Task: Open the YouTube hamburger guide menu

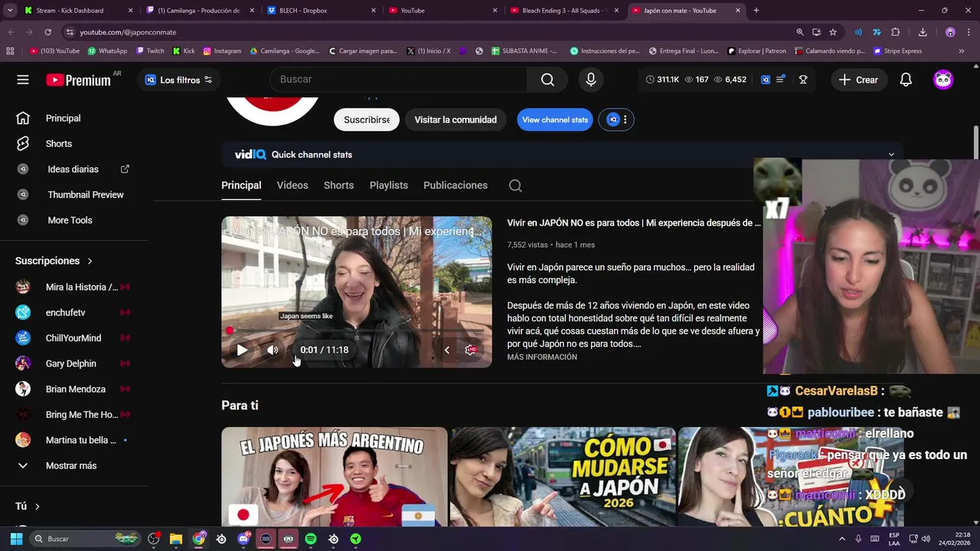Action: (23, 80)
